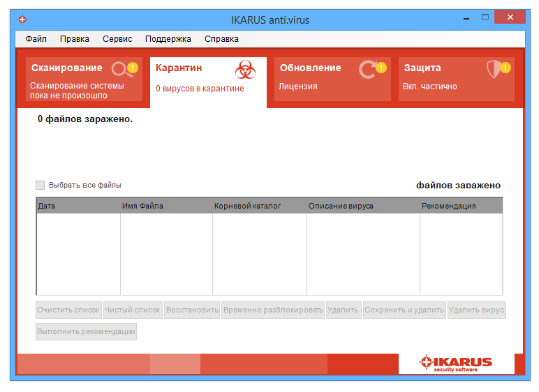Image resolution: width=539 pixels, height=392 pixels.
Task: Click the Очистить список button
Action: pyautogui.click(x=68, y=310)
